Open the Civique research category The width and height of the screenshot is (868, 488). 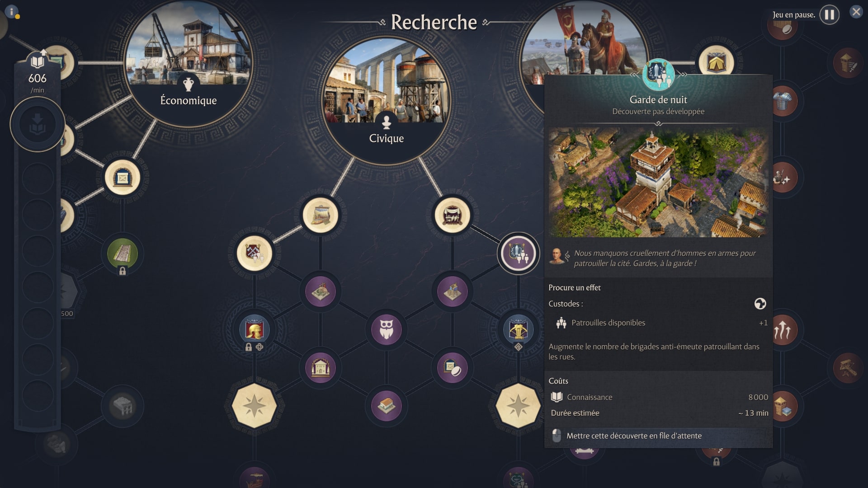[x=386, y=100]
